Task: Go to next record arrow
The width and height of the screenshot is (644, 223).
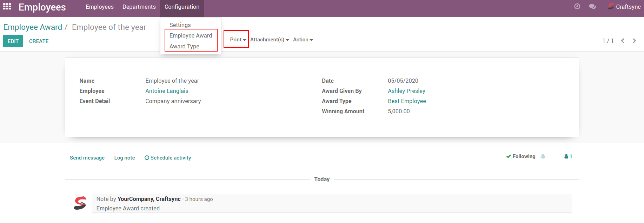Action: pos(634,41)
